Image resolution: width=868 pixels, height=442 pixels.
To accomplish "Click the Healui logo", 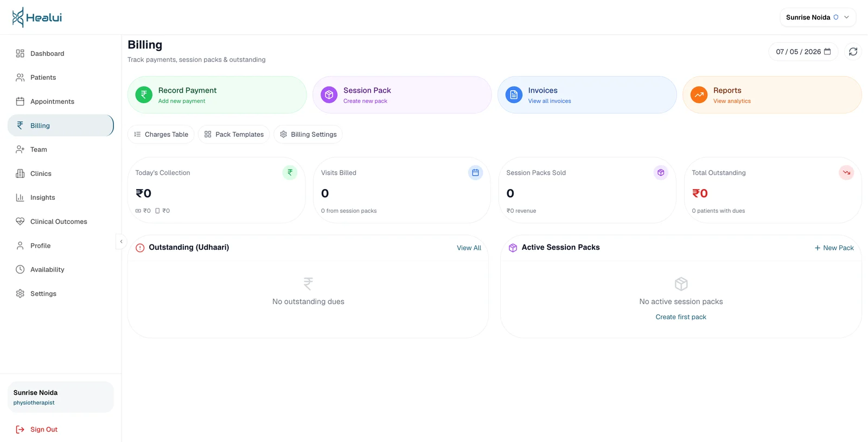I will click(x=37, y=17).
